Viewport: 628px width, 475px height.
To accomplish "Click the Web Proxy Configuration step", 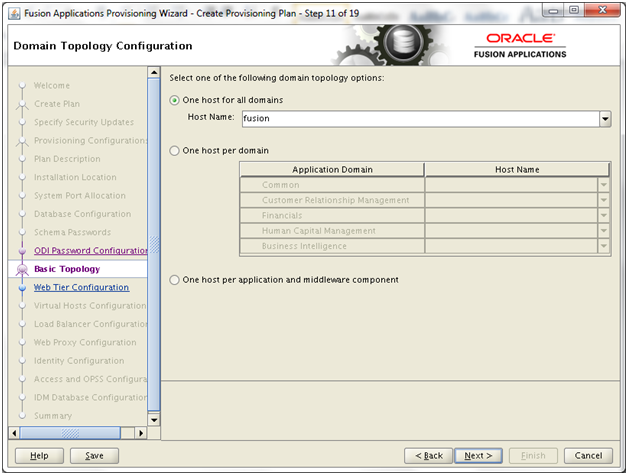I will 85,343.
